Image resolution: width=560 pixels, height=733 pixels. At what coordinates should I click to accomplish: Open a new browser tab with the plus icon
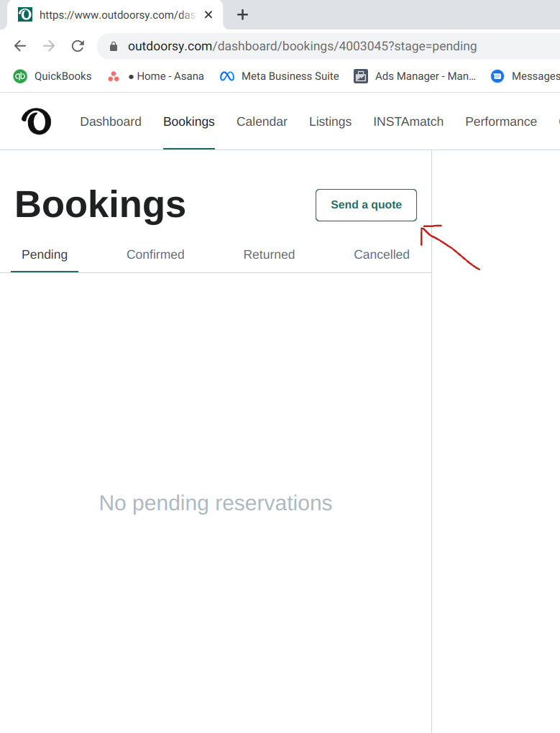[x=242, y=15]
